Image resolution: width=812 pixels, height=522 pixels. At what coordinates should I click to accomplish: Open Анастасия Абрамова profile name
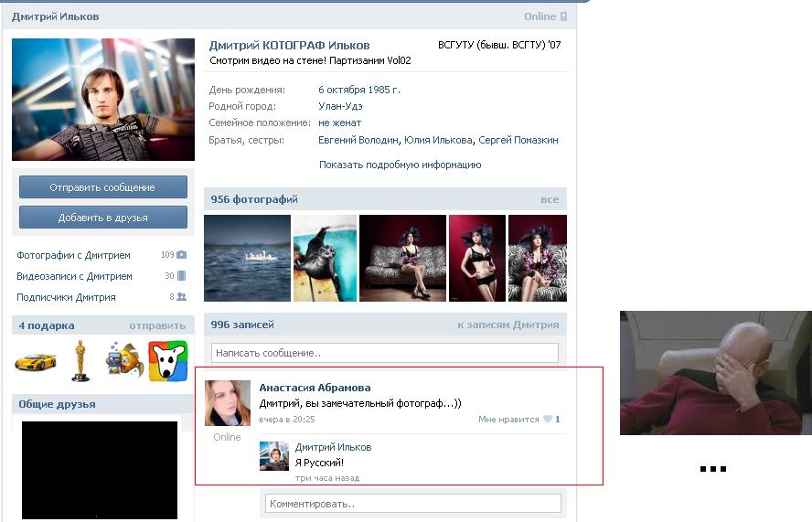(x=315, y=388)
